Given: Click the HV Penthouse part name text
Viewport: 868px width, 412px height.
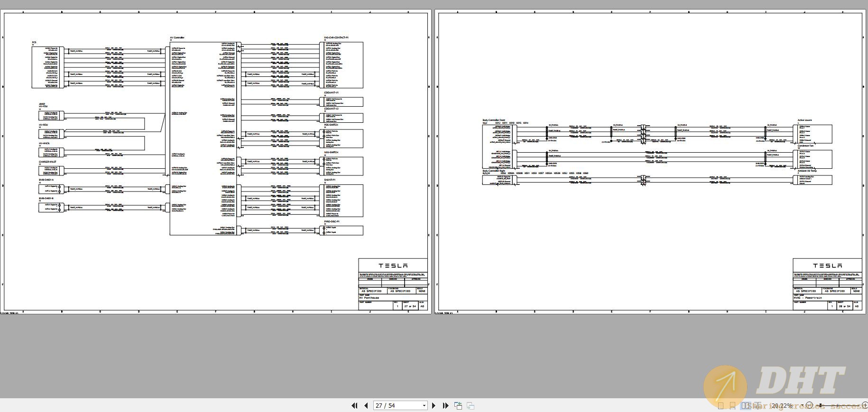Looking at the screenshot, I should point(369,298).
